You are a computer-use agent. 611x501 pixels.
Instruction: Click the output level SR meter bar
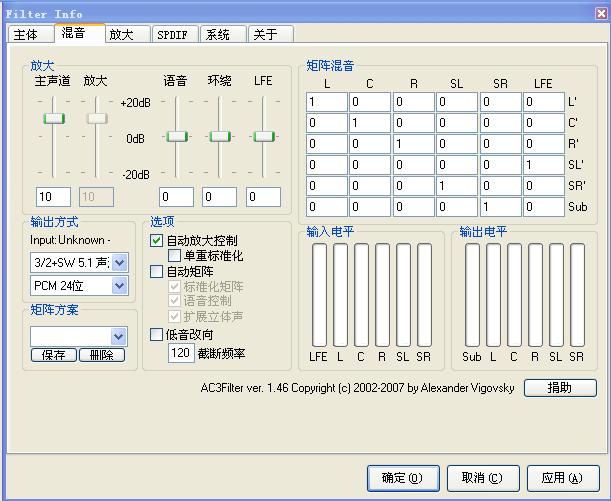tap(577, 295)
